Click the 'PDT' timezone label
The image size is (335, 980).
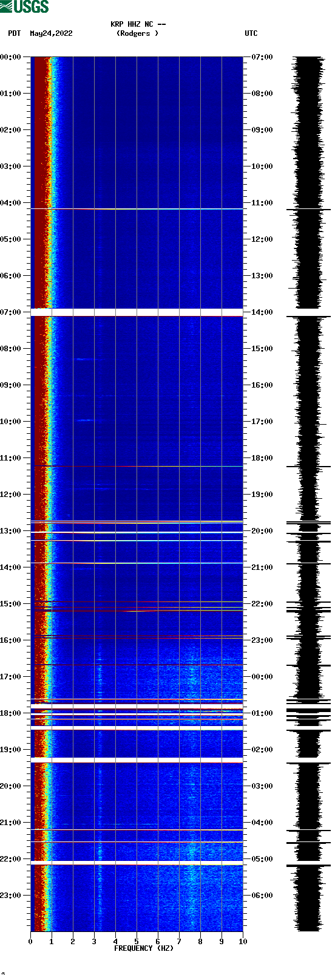[15, 33]
